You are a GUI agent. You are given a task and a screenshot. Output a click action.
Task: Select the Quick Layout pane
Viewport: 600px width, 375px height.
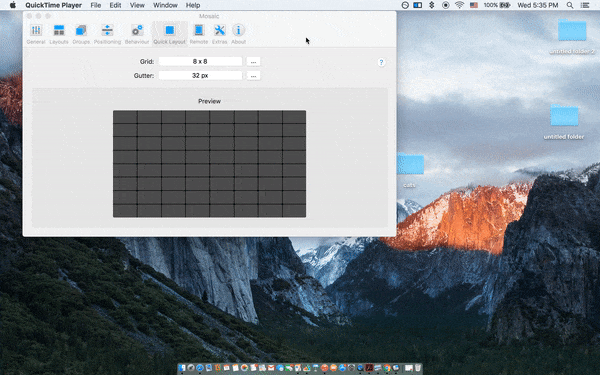(x=170, y=34)
